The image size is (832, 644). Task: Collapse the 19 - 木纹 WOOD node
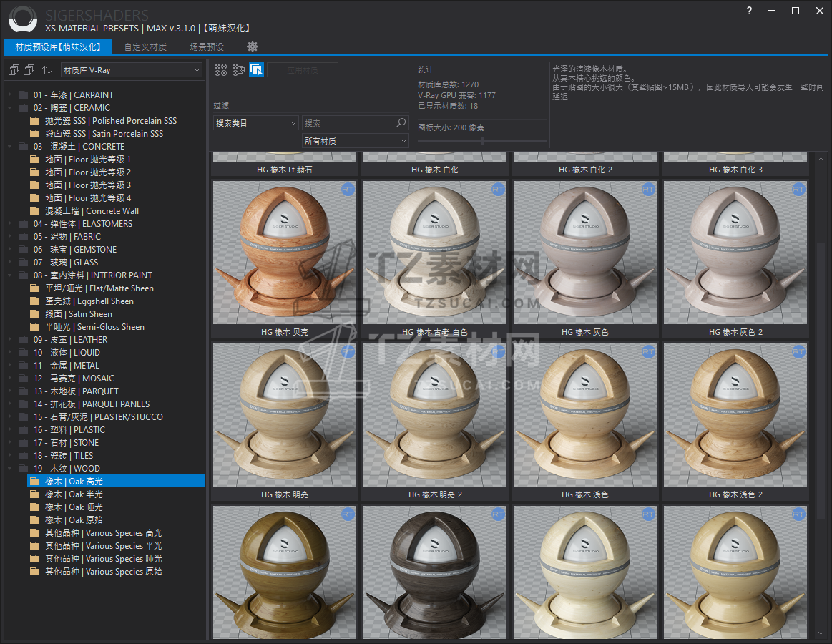point(10,468)
